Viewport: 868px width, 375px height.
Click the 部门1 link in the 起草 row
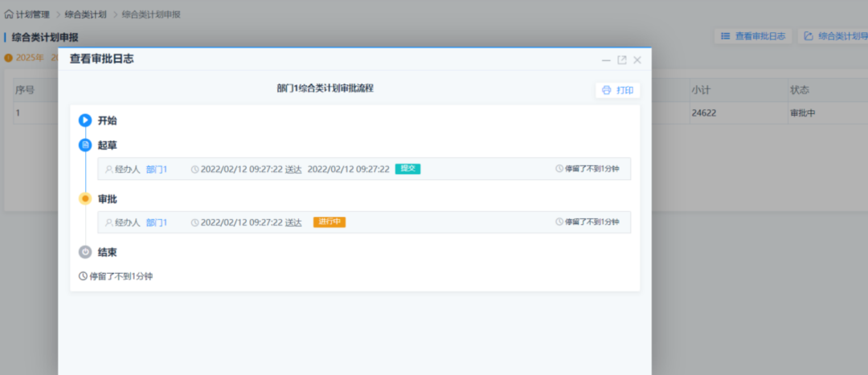[157, 169]
